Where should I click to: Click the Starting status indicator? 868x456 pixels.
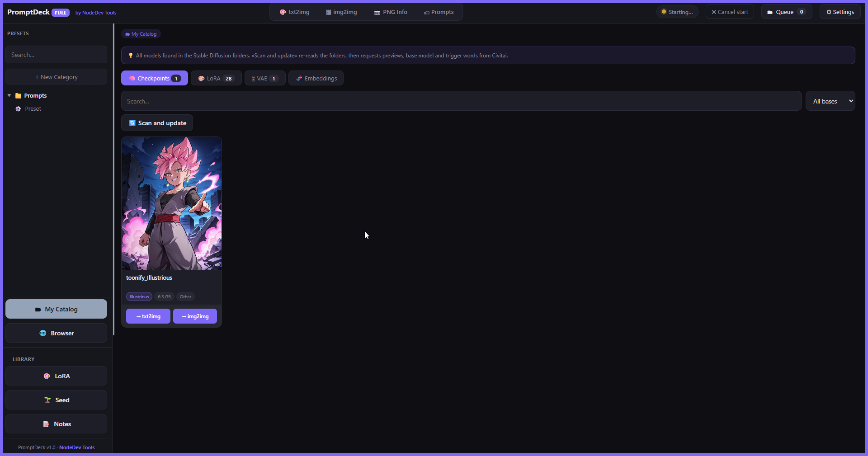coord(677,12)
